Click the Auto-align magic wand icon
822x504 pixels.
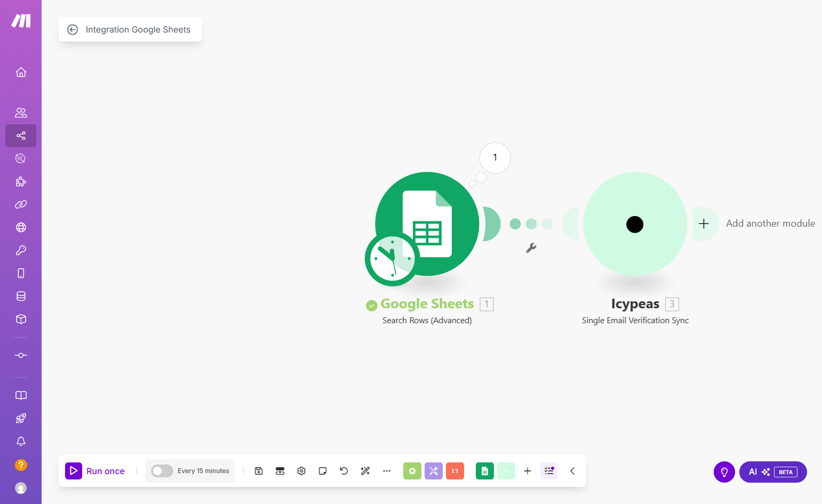tap(365, 471)
